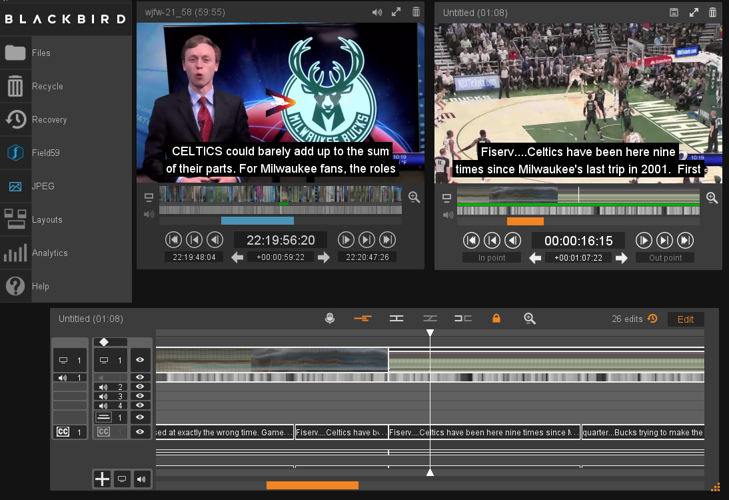729x500 pixels.
Task: Click the timeline voiceover microphone icon
Action: (330, 319)
